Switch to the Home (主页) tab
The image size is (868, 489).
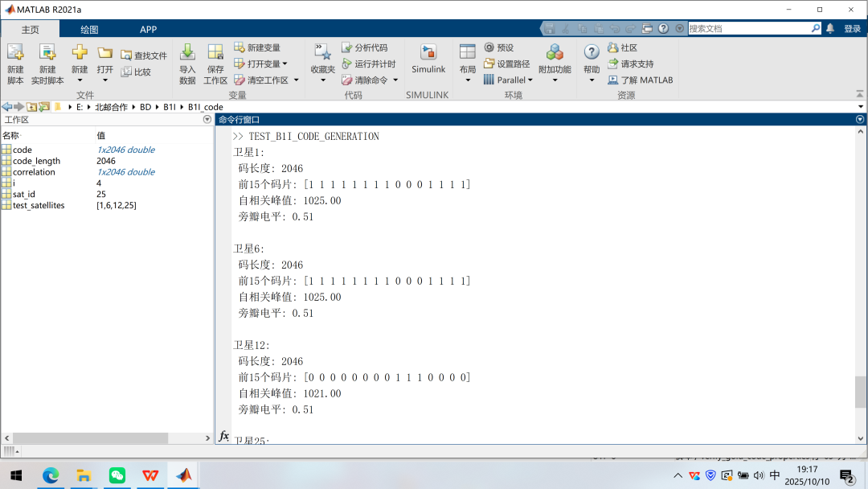[x=31, y=29]
